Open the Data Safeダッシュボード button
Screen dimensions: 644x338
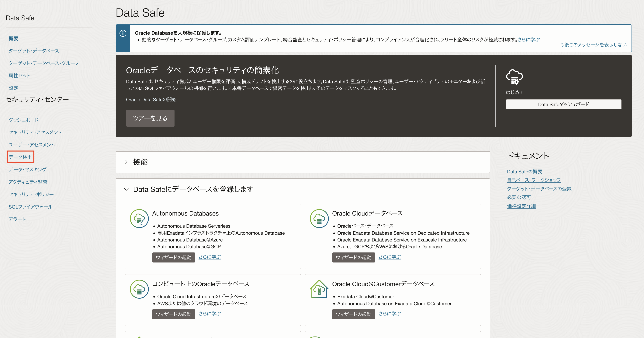(x=563, y=104)
